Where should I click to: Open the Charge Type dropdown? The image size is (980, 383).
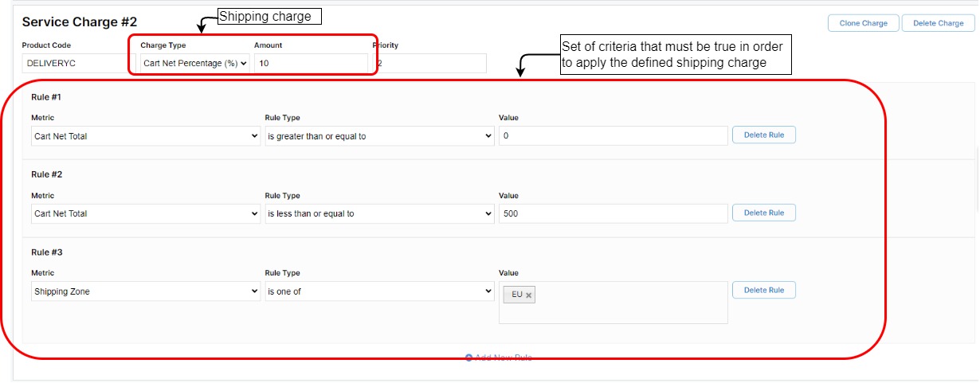tap(195, 63)
